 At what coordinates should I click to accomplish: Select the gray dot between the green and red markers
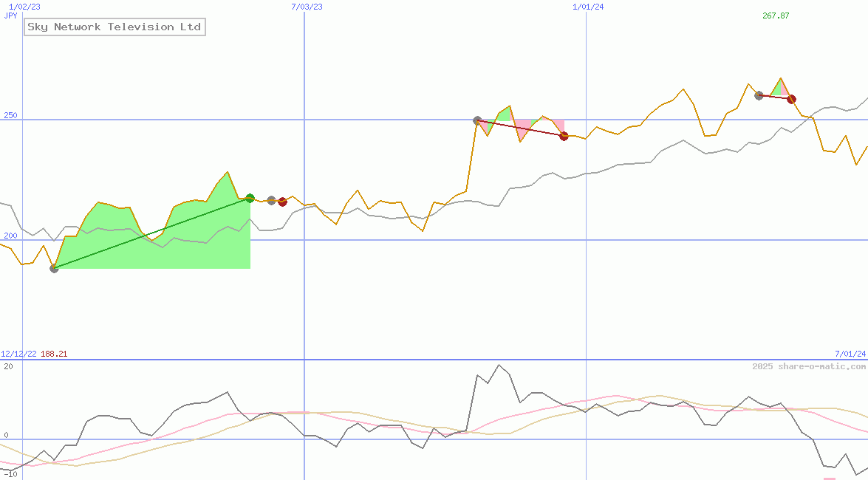270,199
